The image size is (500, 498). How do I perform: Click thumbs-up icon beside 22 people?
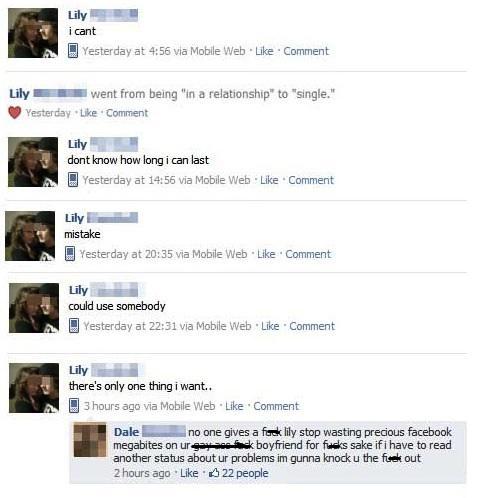(x=214, y=472)
